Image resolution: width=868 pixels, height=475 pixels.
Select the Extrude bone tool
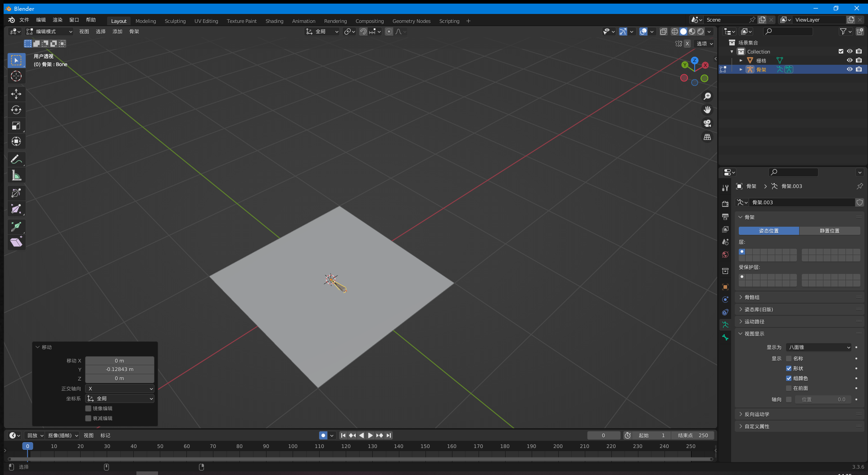point(16,226)
